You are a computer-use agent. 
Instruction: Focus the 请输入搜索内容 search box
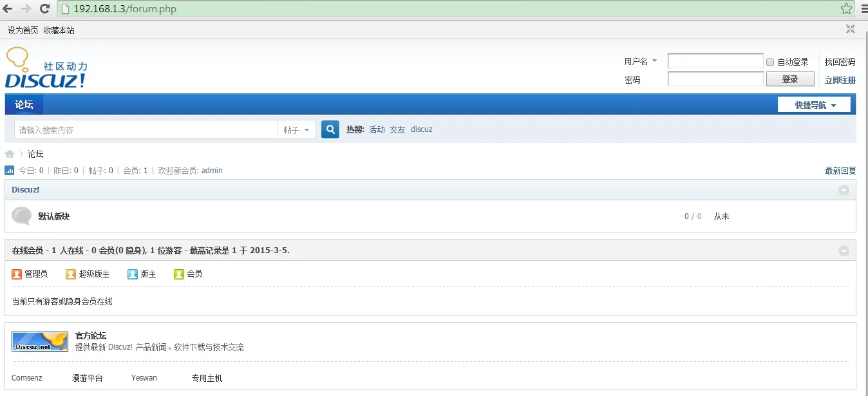pos(146,129)
